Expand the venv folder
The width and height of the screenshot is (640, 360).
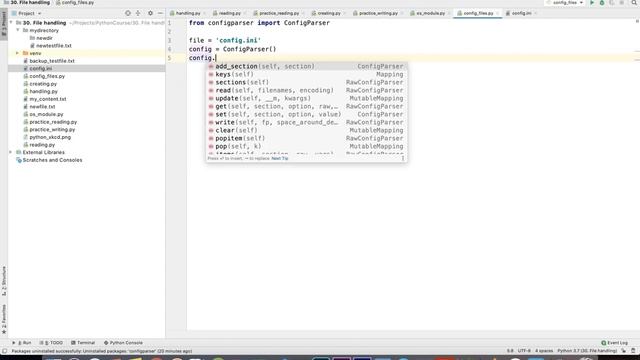point(18,53)
